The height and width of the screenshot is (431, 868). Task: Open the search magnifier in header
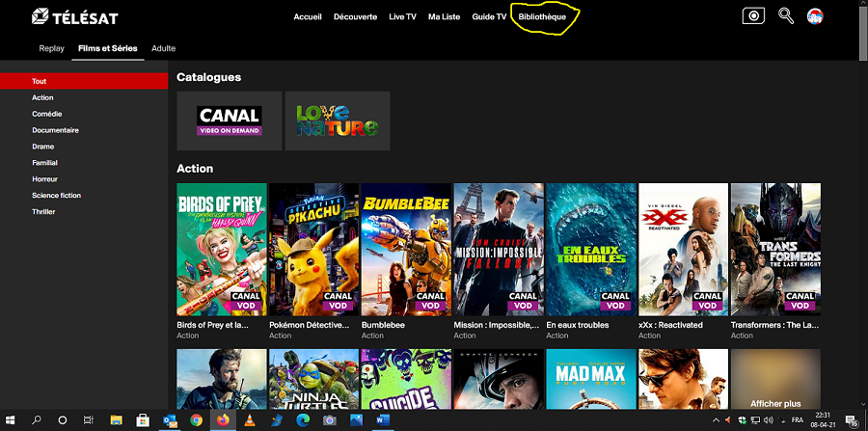(786, 16)
